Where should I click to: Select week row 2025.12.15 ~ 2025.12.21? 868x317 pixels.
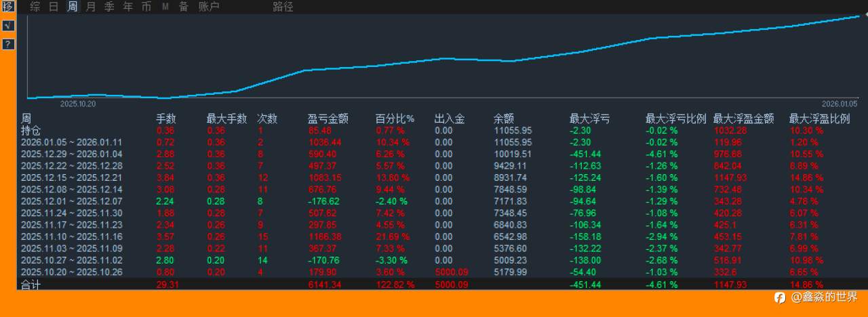coord(71,177)
